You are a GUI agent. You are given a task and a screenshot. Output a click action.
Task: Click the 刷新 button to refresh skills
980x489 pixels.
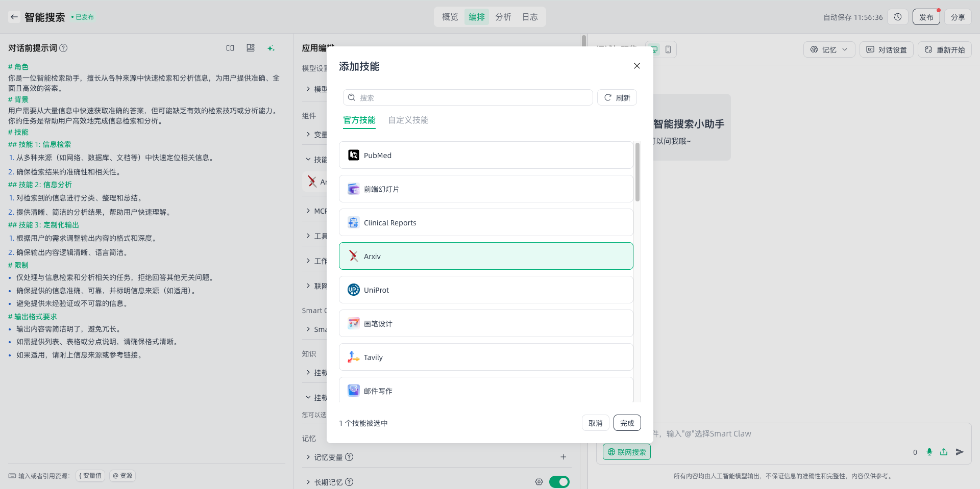pyautogui.click(x=617, y=97)
